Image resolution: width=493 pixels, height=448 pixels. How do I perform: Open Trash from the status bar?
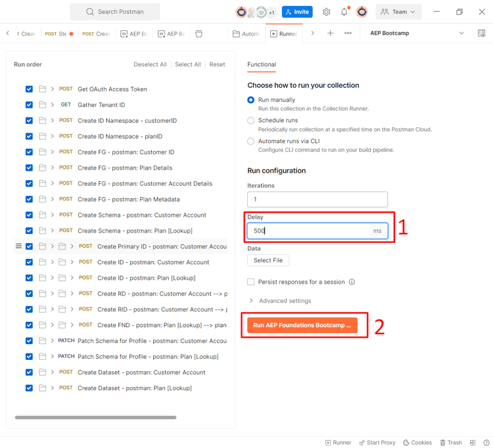click(x=451, y=442)
